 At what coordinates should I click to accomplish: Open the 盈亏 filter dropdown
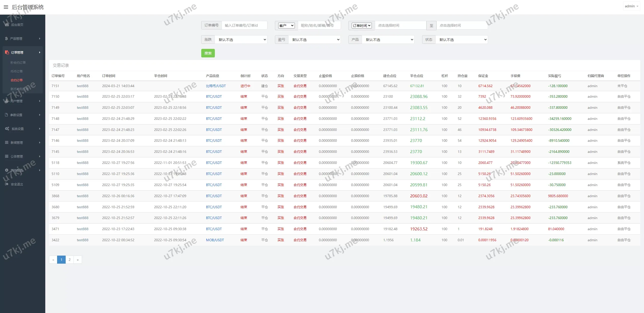click(x=314, y=40)
